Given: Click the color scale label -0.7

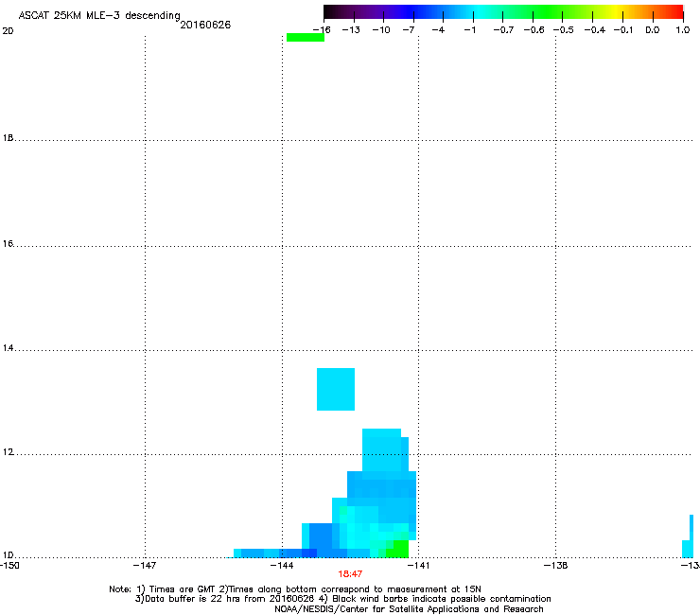Looking at the screenshot, I should tap(503, 30).
